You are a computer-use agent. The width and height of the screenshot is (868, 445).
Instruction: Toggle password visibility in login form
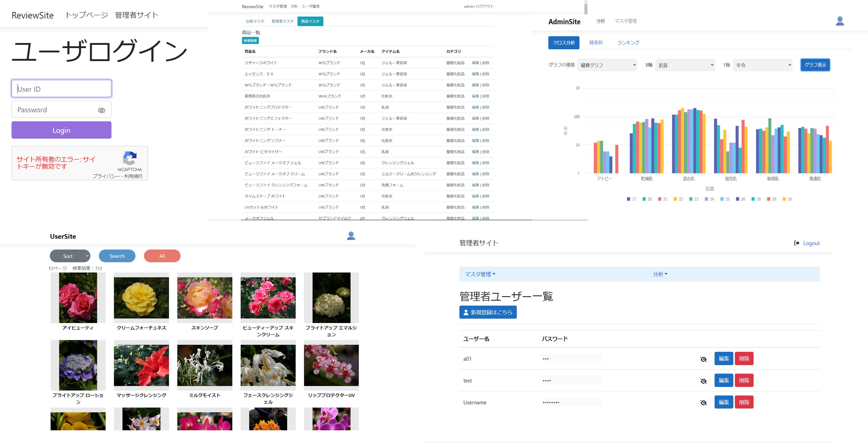pos(101,110)
